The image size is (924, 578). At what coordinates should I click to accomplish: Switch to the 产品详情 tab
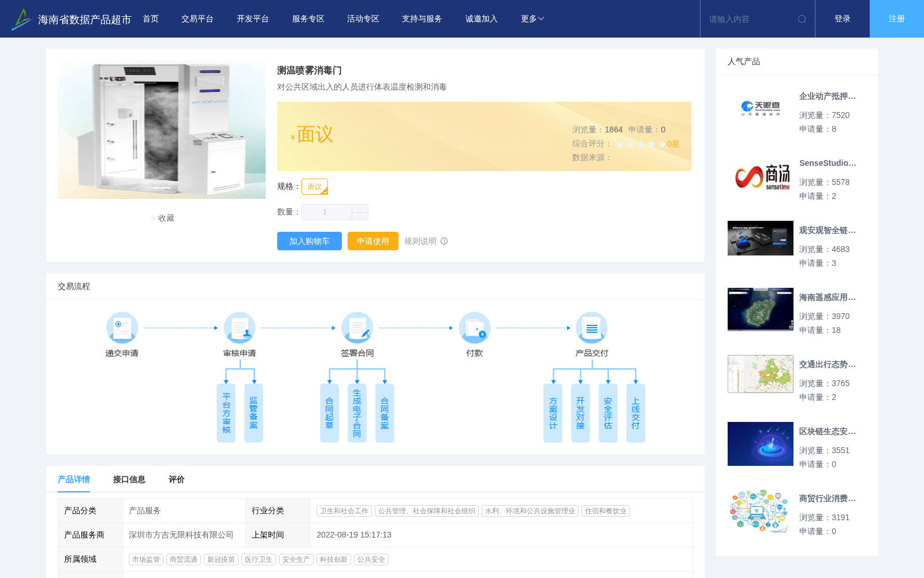point(74,479)
